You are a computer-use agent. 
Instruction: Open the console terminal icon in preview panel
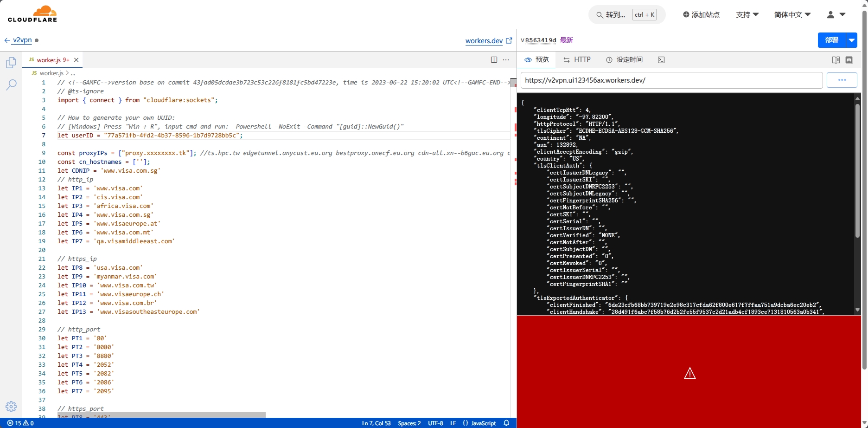tap(661, 60)
